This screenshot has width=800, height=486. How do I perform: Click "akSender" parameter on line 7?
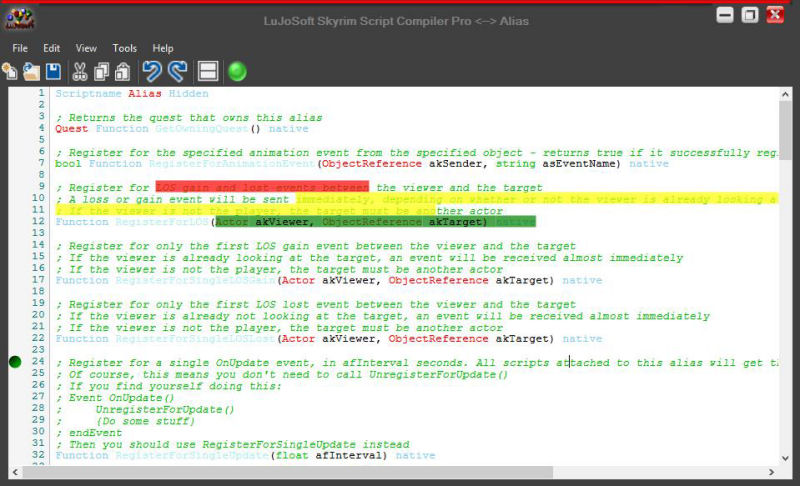pyautogui.click(x=455, y=164)
